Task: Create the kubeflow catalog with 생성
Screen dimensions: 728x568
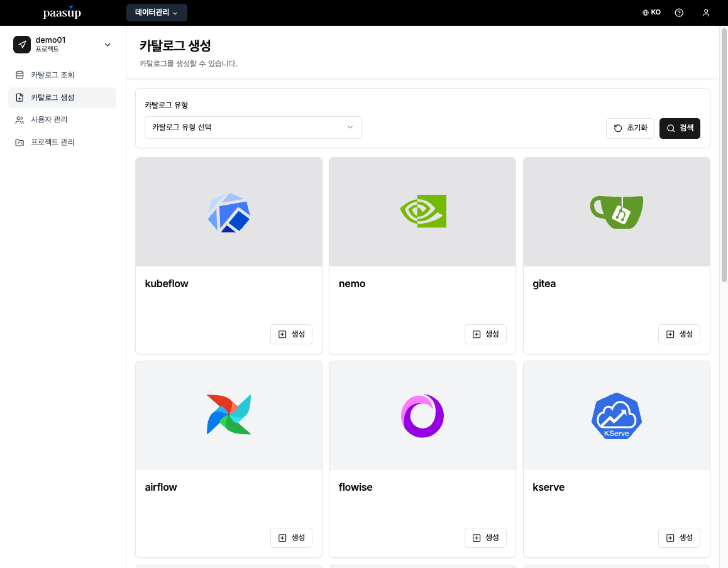Action: point(291,334)
